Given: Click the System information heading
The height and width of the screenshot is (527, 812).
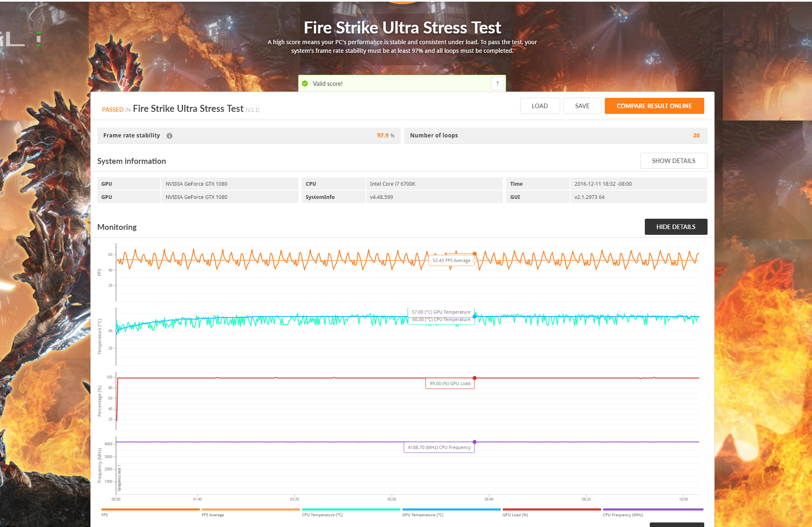Looking at the screenshot, I should click(x=131, y=161).
